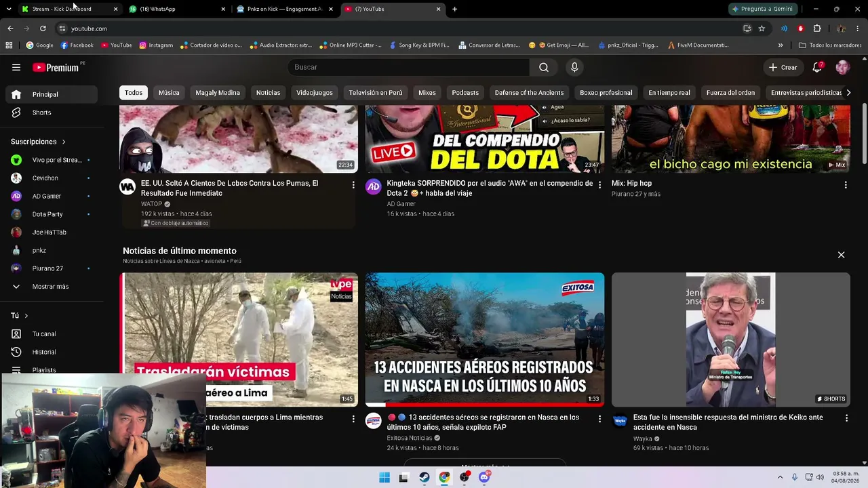Image resolution: width=868 pixels, height=488 pixels.
Task: Click the page vertical scrollbar
Action: pyautogui.click(x=864, y=134)
